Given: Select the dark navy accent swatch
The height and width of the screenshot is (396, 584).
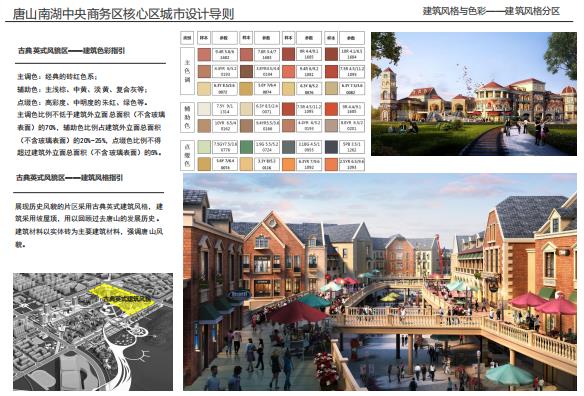Looking at the screenshot, I should coord(331,147).
